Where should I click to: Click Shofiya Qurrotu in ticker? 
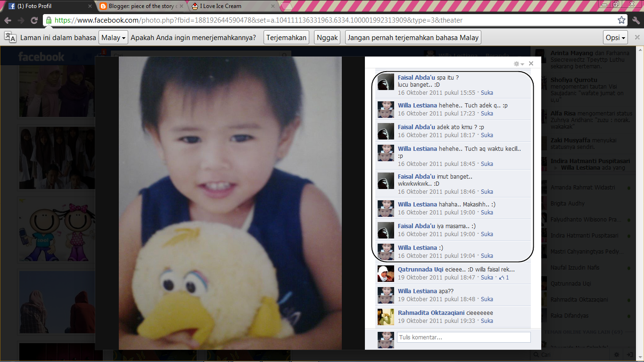click(x=574, y=80)
